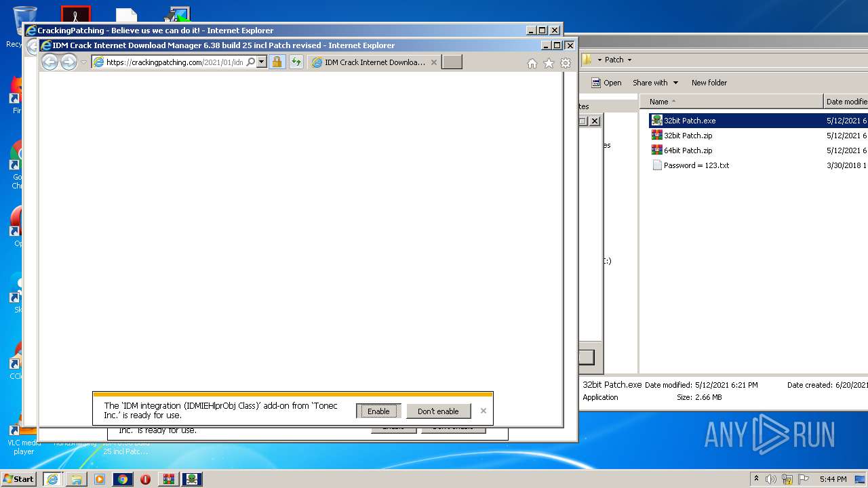Enable the IDM integration add-on
The height and width of the screenshot is (488, 868).
378,411
